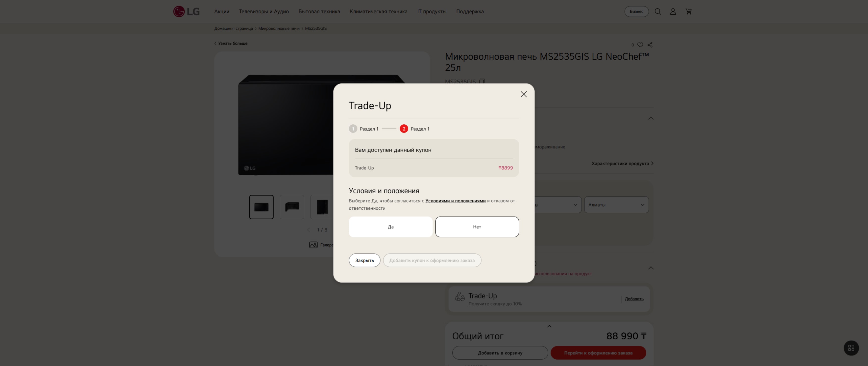Add product to wishlist heart icon
Image resolution: width=868 pixels, height=366 pixels.
(640, 45)
